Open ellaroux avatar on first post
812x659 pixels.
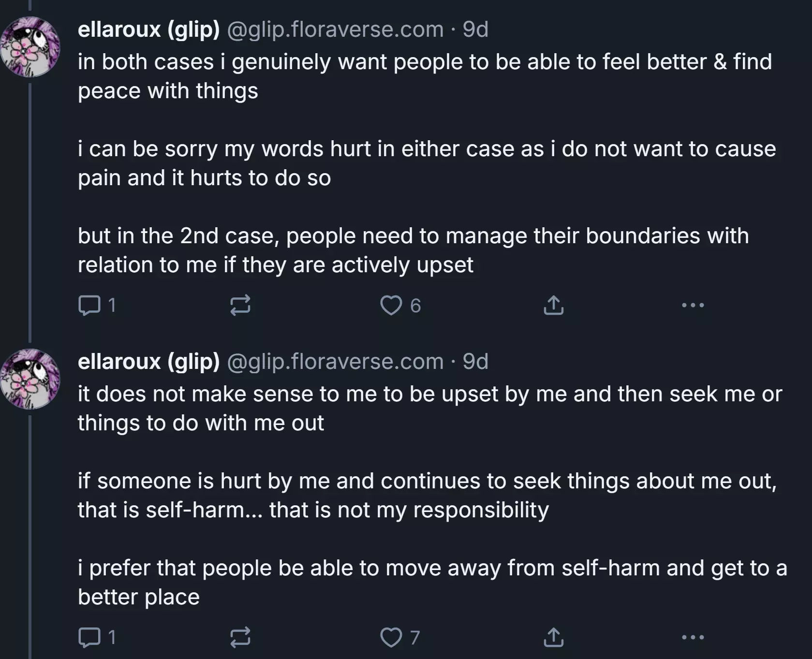(x=30, y=47)
